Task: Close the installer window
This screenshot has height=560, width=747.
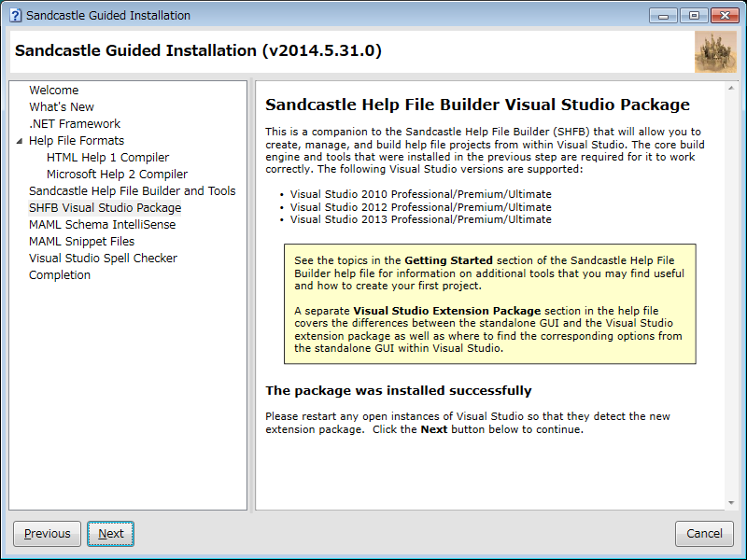Action: 725,16
